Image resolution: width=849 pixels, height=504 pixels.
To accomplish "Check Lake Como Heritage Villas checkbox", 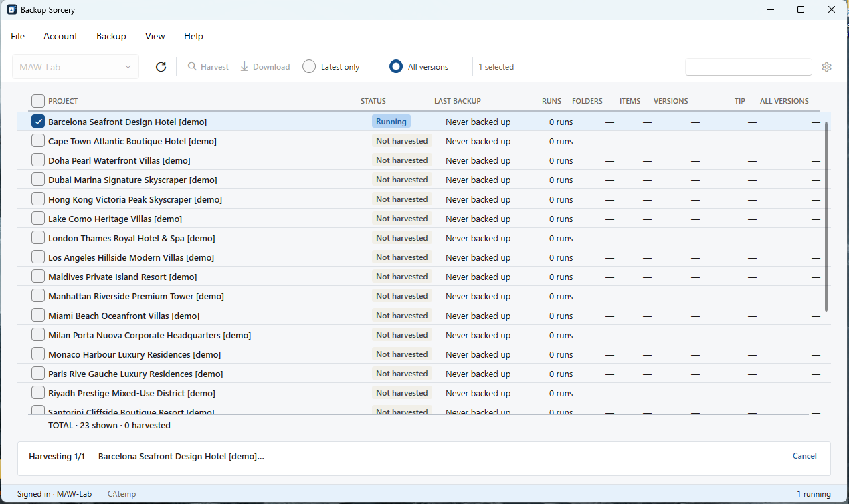I will point(38,219).
